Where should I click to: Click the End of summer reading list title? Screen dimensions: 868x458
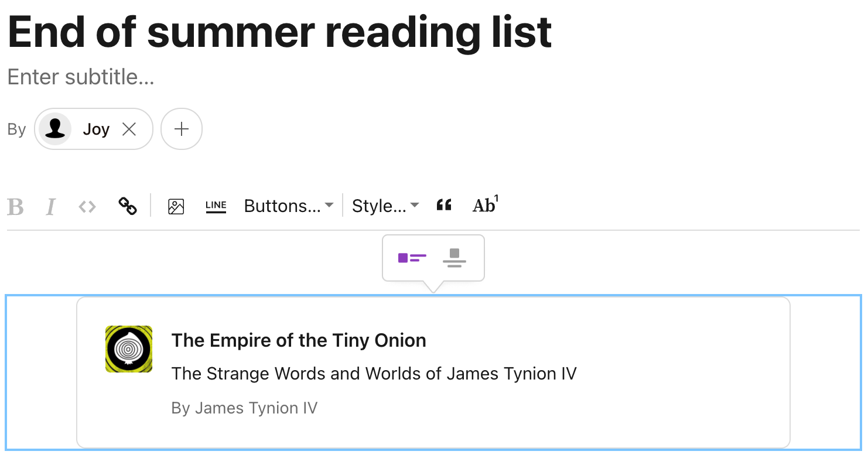point(279,32)
